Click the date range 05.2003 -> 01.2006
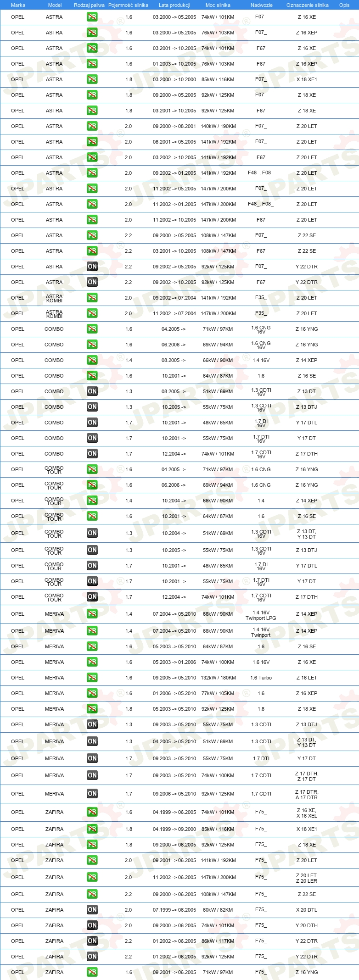This screenshot has width=359, height=980. [x=174, y=662]
